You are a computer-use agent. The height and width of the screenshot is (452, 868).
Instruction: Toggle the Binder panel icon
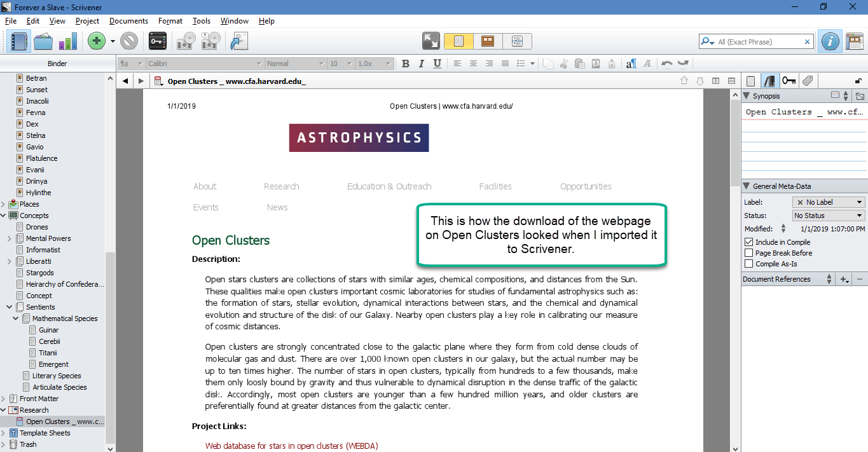click(18, 42)
